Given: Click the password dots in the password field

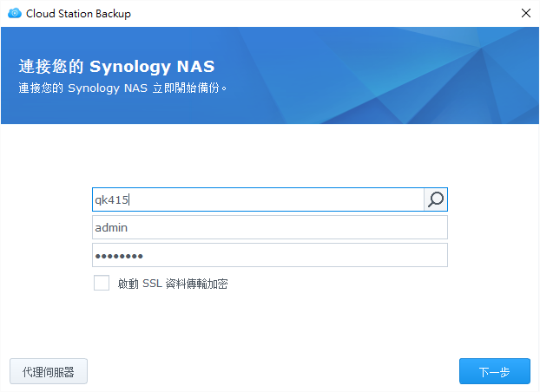Looking at the screenshot, I should 119,256.
